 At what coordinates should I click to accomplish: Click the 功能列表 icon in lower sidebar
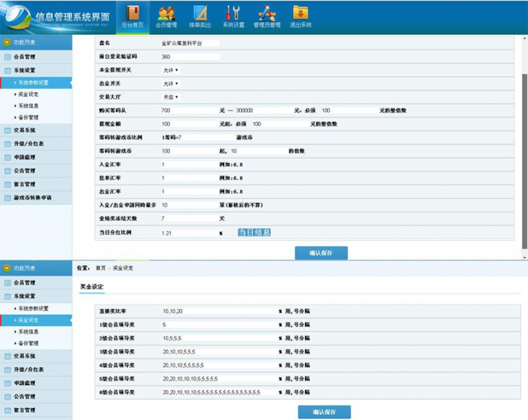(7, 269)
